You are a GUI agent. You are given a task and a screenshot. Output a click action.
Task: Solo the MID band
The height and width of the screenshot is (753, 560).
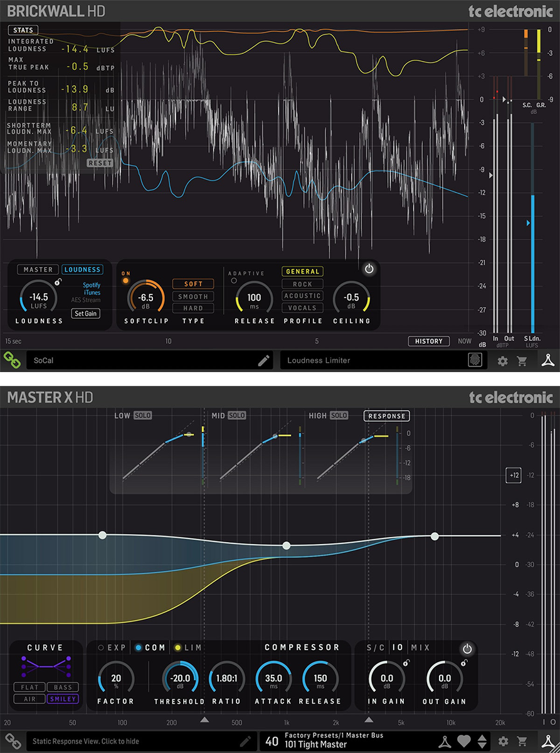[x=237, y=415]
